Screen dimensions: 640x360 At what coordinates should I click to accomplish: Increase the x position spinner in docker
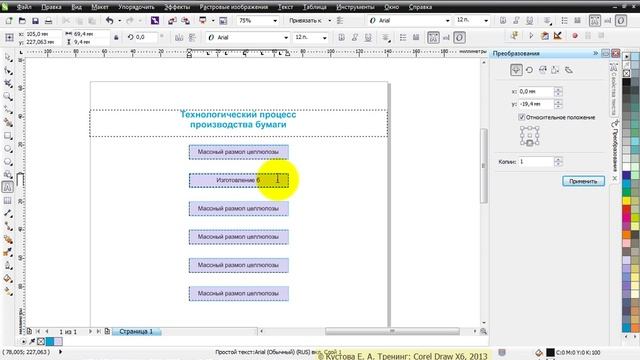(x=558, y=89)
